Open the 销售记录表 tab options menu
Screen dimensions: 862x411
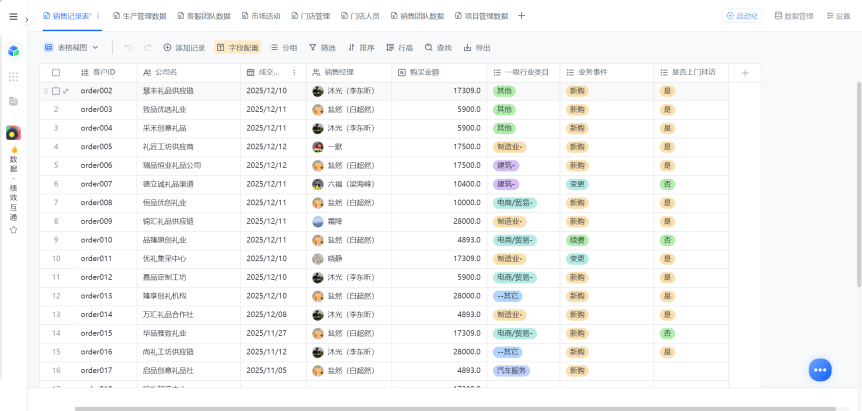click(98, 16)
